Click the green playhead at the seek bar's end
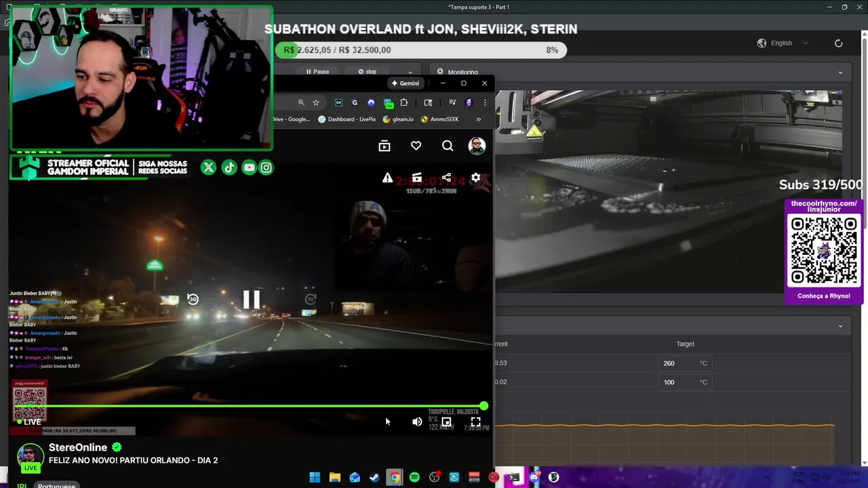This screenshot has width=868, height=488. coord(483,406)
